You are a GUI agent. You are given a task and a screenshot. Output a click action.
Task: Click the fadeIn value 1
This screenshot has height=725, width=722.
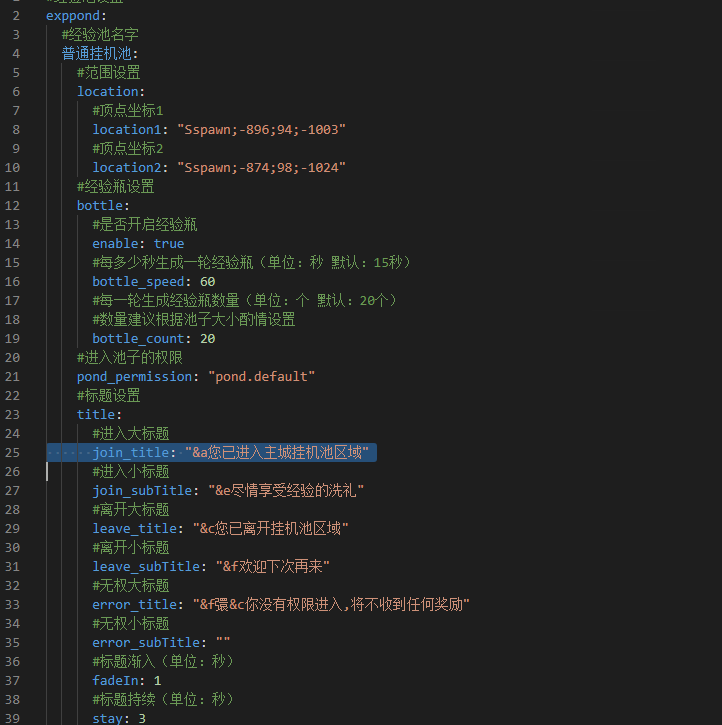(157, 681)
